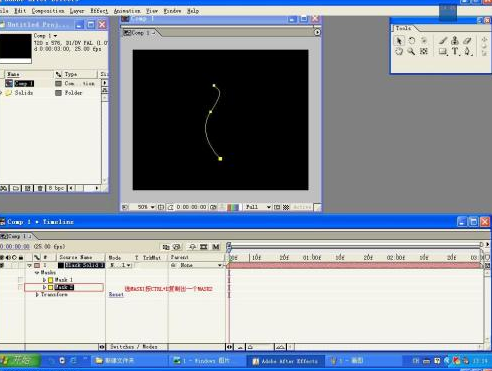Image resolution: width=492 pixels, height=371 pixels.
Task: Select the Pan Behind tool
Action: (x=424, y=51)
